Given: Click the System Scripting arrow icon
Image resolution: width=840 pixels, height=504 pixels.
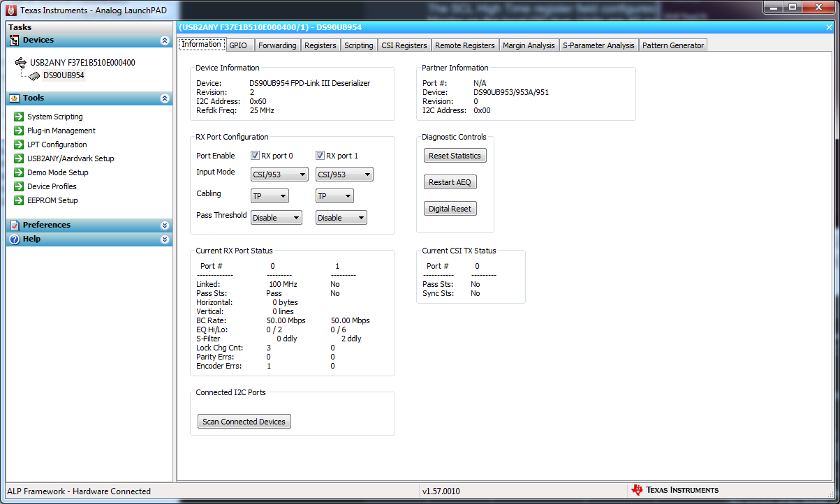Looking at the screenshot, I should click(19, 117).
